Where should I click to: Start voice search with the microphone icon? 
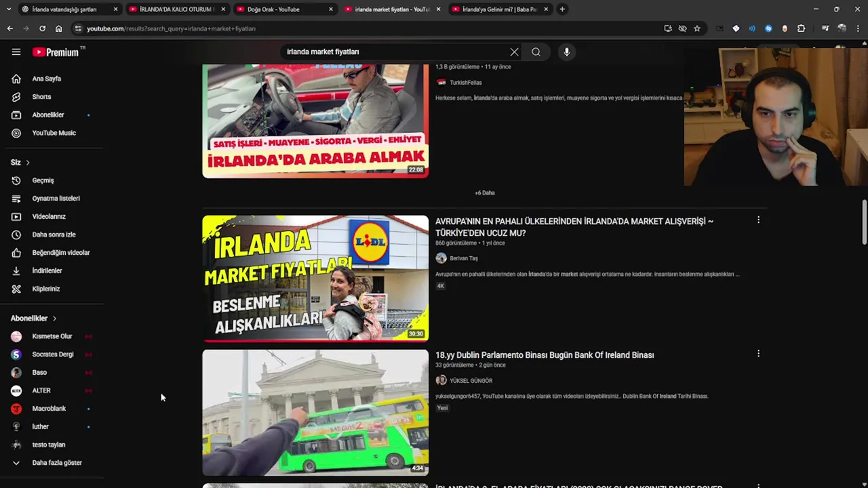(x=567, y=52)
